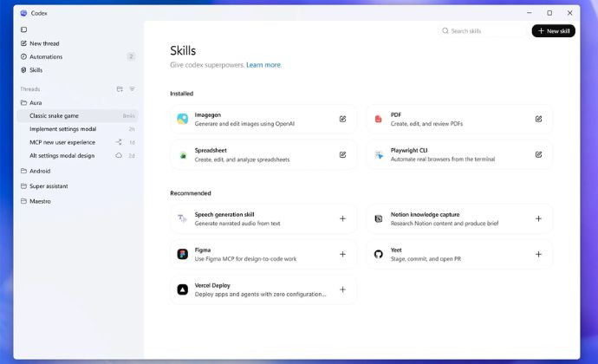
Task: Open Automations in the sidebar
Action: 48,56
